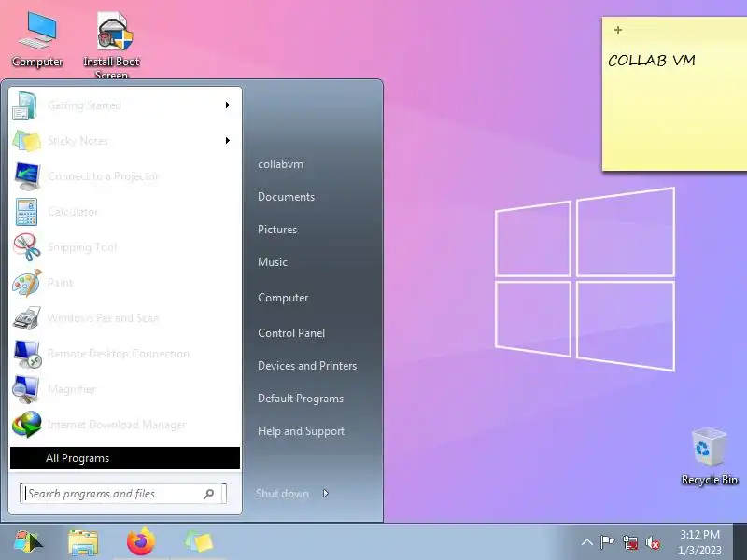Add a new sticky note with plus
The width and height of the screenshot is (747, 560).
[618, 30]
